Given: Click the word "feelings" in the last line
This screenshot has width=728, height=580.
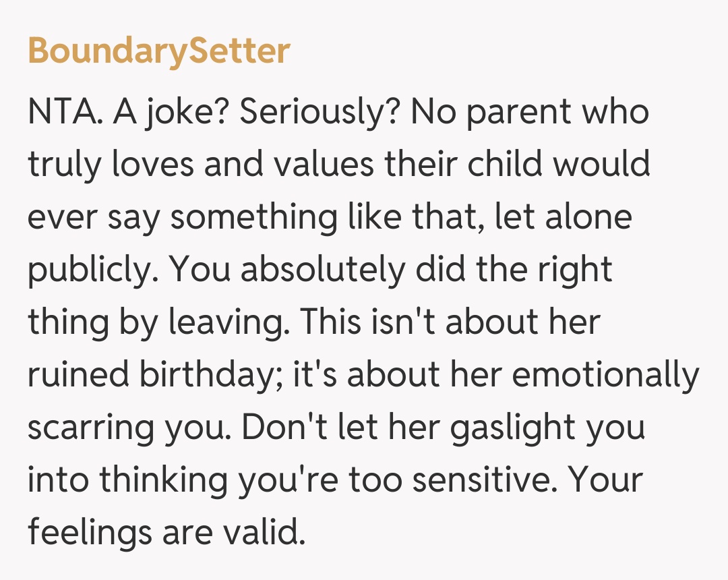Looking at the screenshot, I should click(89, 533).
